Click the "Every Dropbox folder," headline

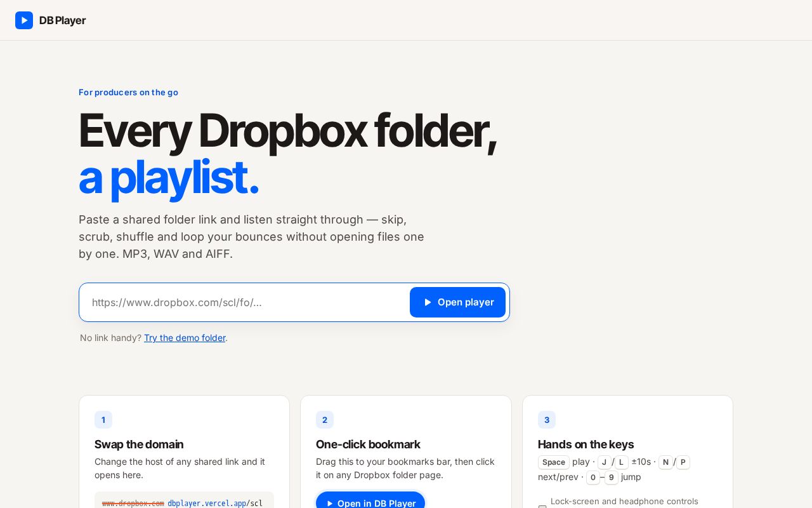(x=287, y=131)
